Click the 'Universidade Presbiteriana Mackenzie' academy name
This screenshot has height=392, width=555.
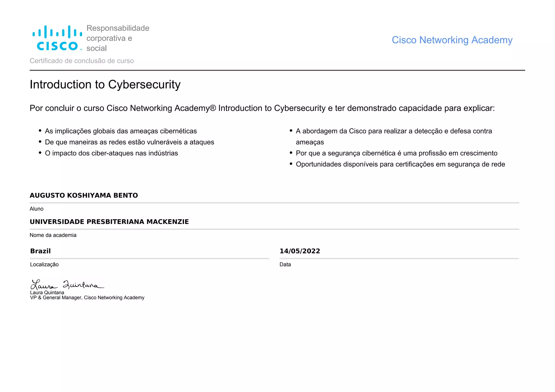click(109, 222)
